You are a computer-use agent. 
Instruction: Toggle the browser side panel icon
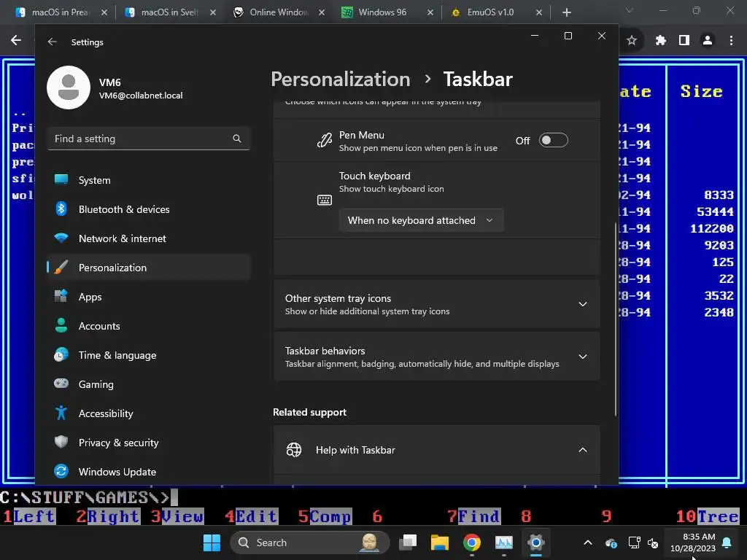click(684, 41)
